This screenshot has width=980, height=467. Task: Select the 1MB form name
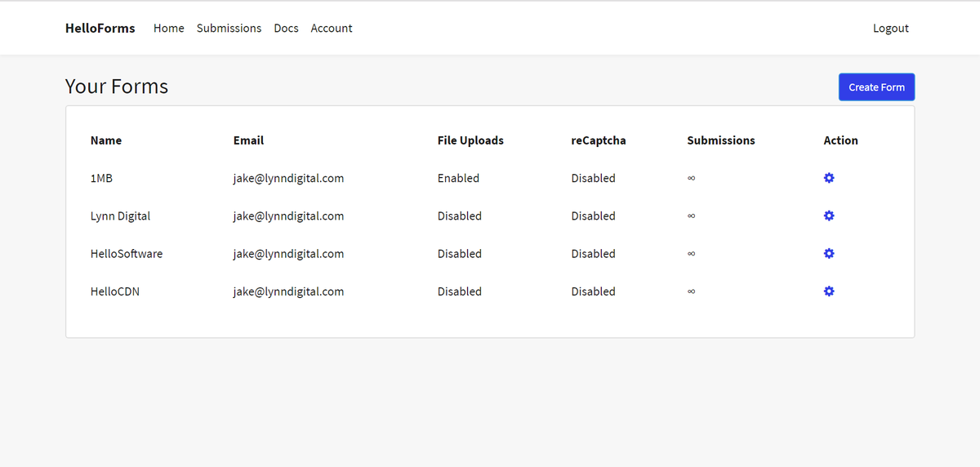coord(102,178)
